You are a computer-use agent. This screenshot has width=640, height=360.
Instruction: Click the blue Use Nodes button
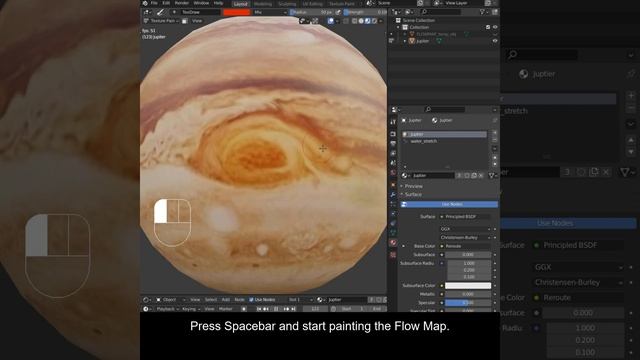[x=449, y=204]
